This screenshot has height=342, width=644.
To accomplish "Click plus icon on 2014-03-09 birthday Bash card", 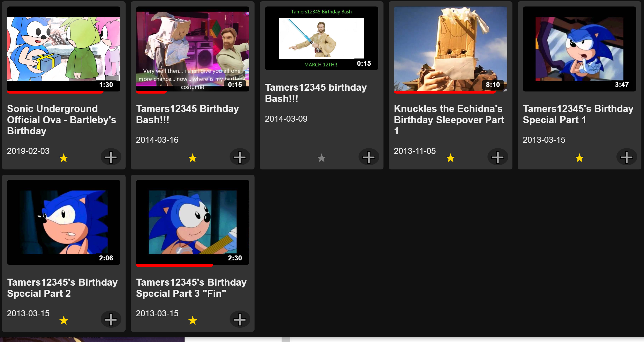I will click(369, 157).
